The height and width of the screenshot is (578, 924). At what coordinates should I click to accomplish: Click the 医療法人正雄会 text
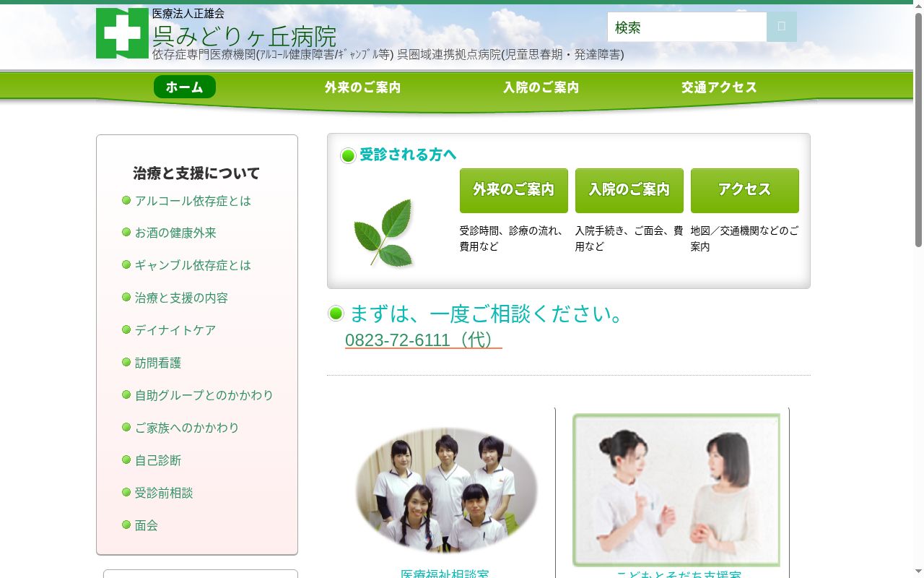[188, 14]
